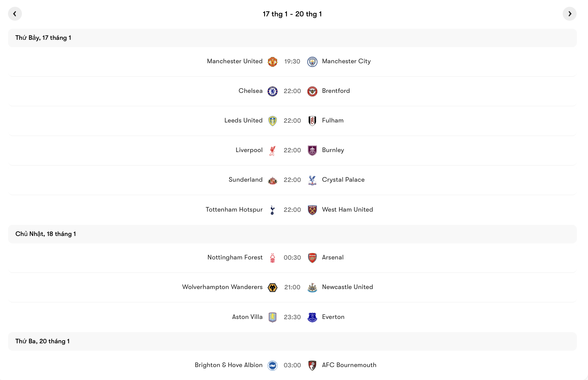Screen dimensions: 588x380
Task: Click the Tottenham Hotspur cockerel logo
Action: 273,210
